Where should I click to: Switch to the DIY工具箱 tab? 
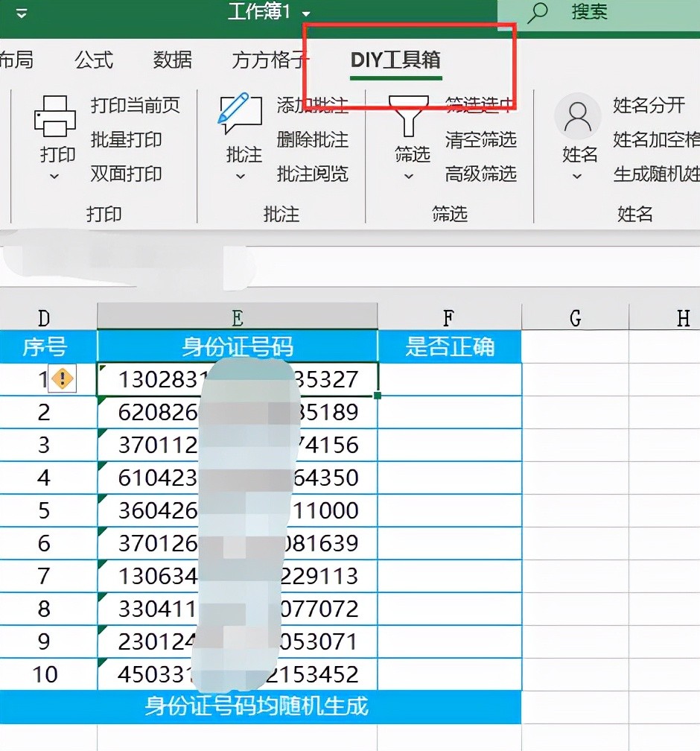395,60
